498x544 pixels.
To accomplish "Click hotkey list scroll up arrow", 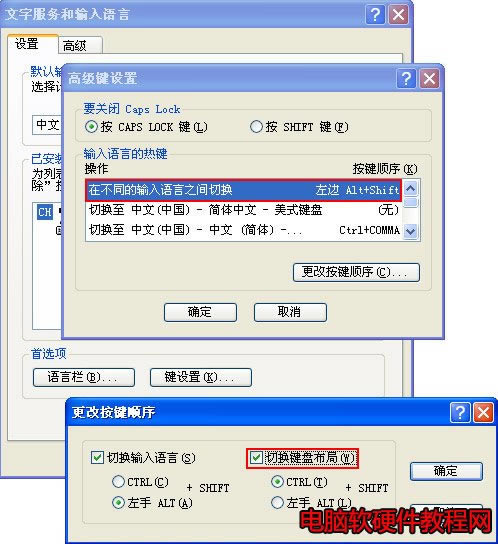I will [411, 189].
